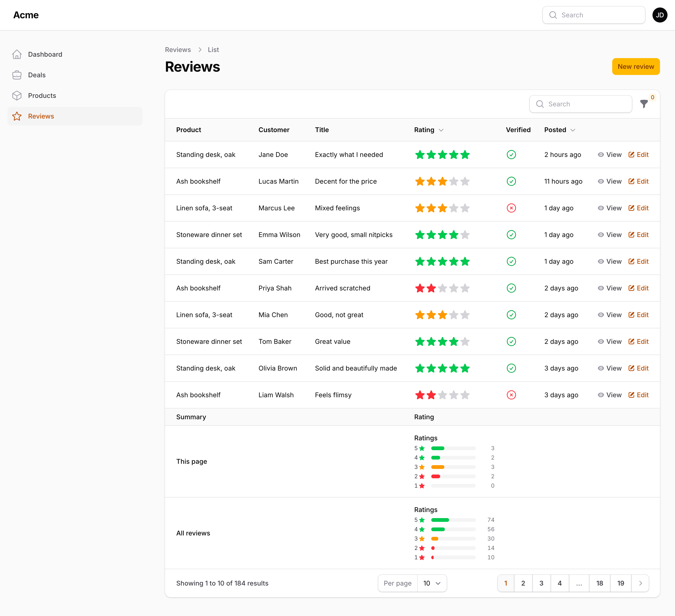The height and width of the screenshot is (616, 675).
Task: Click the verified check icon for Sam Carter
Action: (x=511, y=261)
